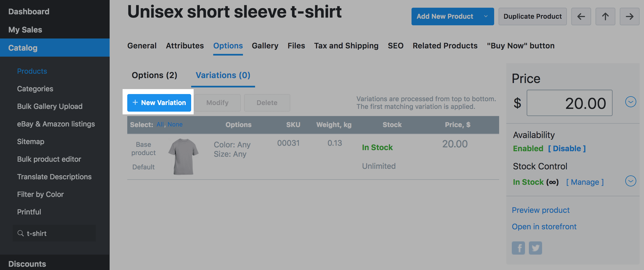
Task: Open the Add New Product dropdown arrow
Action: pyautogui.click(x=486, y=16)
